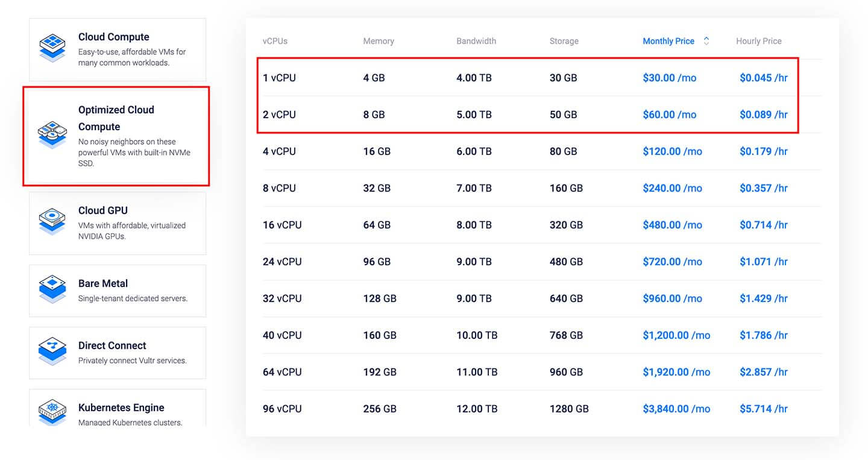This screenshot has width=868, height=460.
Task: Click the 10.00 TB bandwidth value
Action: coord(477,335)
